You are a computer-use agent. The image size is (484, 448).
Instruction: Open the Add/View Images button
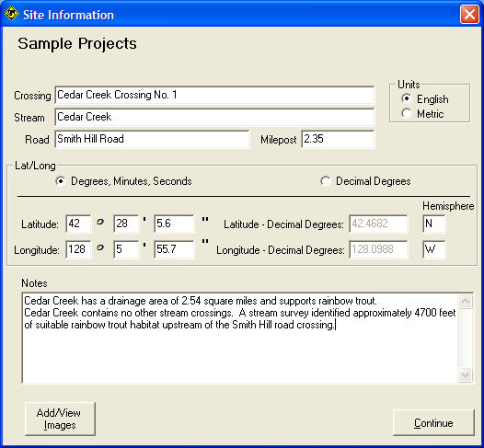click(x=60, y=419)
